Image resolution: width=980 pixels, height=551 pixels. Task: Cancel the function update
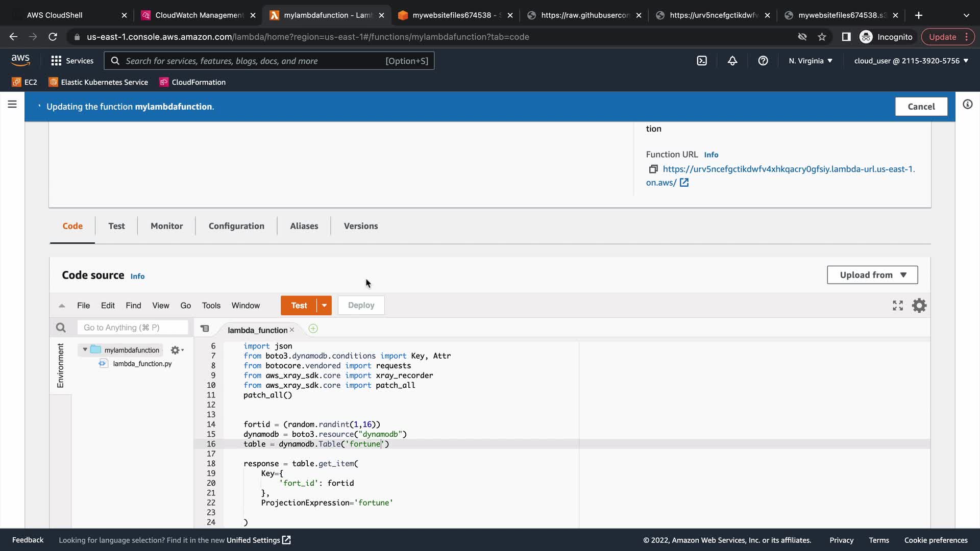pyautogui.click(x=921, y=107)
